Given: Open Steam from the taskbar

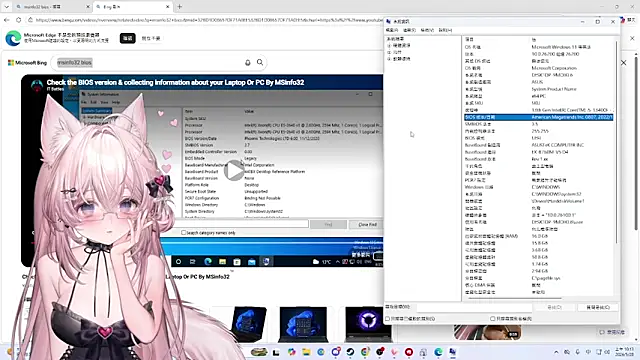Looking at the screenshot, I should [350, 352].
